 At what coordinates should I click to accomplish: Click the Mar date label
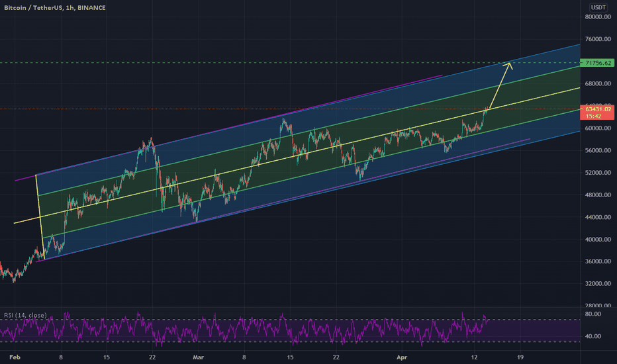click(199, 357)
